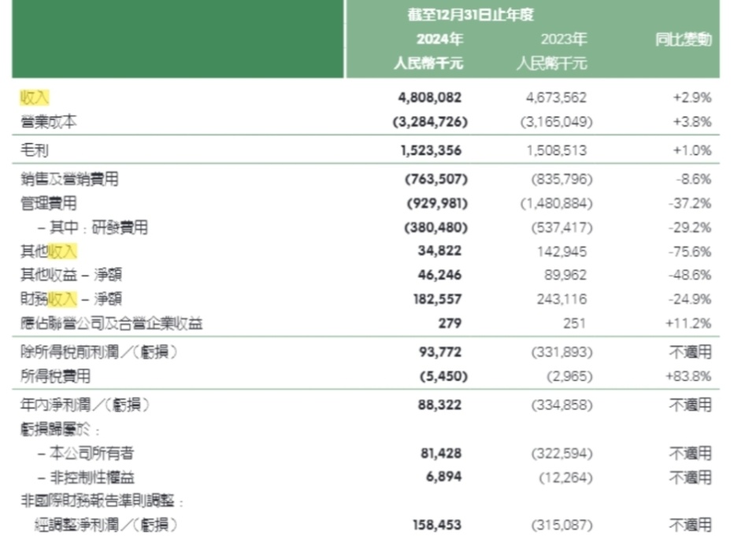Click the -29.2% change value
The image size is (756, 536).
pos(690,227)
